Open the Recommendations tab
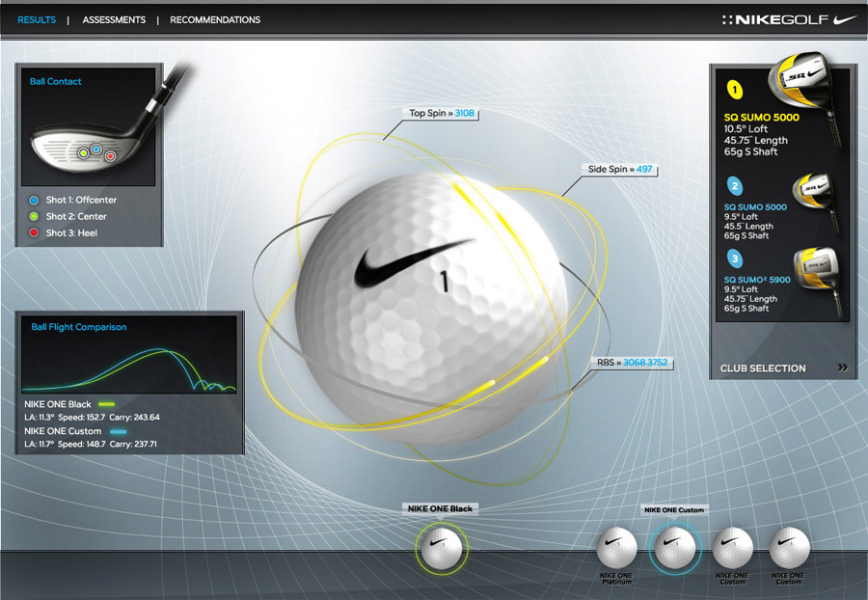This screenshot has width=868, height=600. (215, 20)
